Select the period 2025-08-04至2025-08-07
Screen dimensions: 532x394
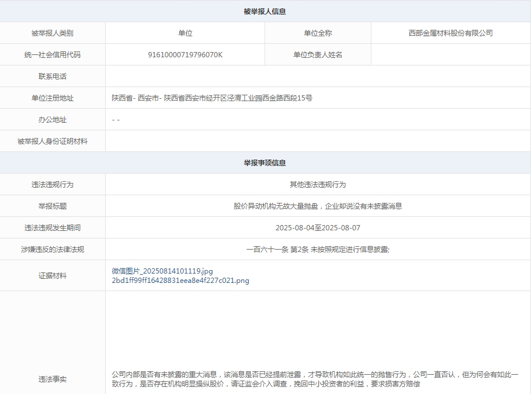pos(318,228)
